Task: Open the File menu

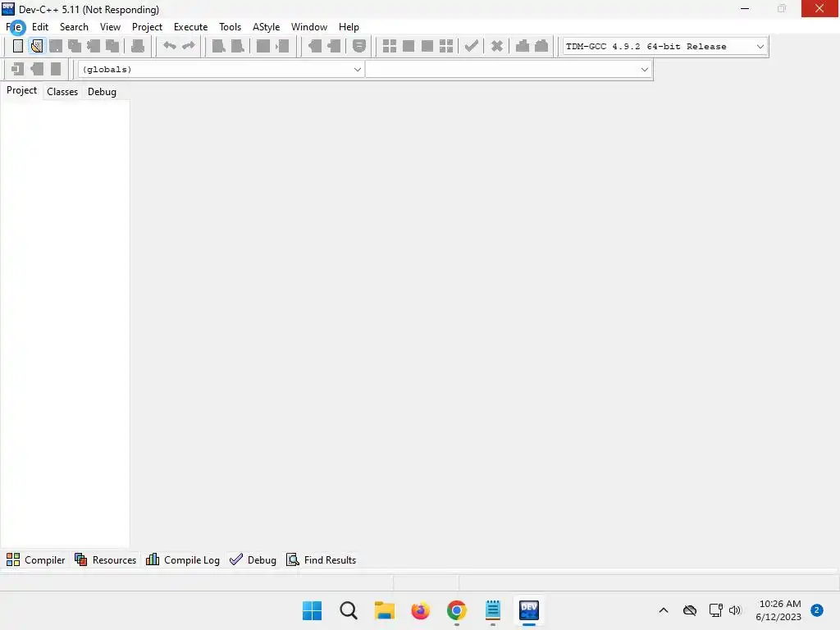Action: [x=15, y=27]
